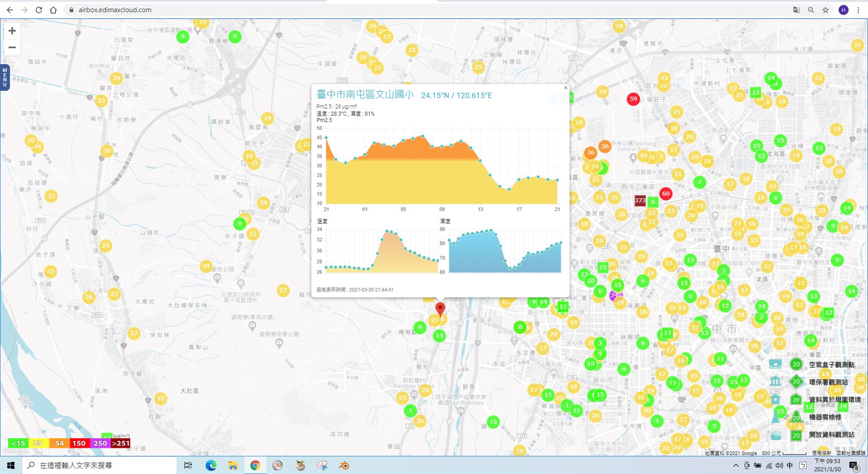This screenshot has width=868, height=474.
Task: Click the 最後更新時間 timestamp text
Action: point(355,290)
